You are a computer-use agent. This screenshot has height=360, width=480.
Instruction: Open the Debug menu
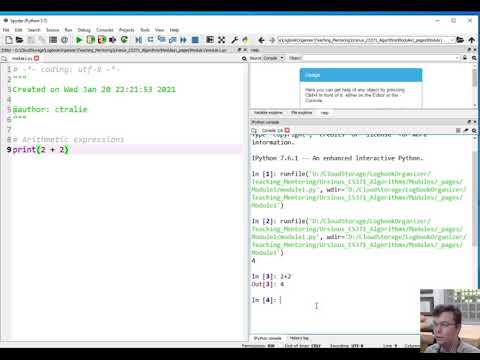point(84,30)
